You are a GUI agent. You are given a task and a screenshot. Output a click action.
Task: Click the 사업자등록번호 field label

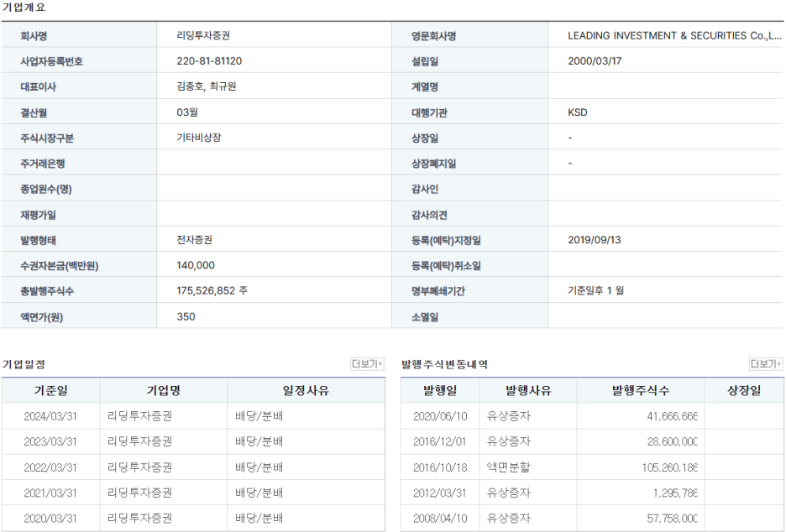51,61
